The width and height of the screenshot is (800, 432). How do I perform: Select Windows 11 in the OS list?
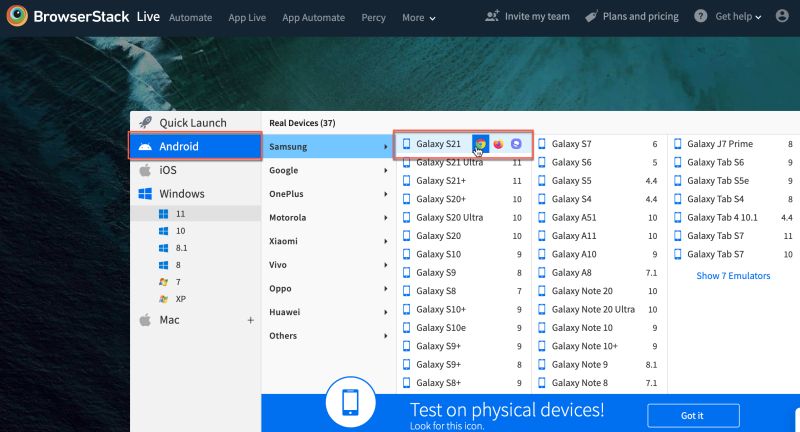click(x=195, y=214)
